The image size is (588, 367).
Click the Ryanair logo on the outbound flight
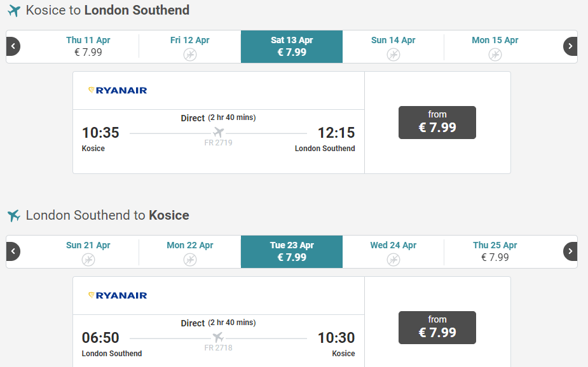click(x=118, y=90)
